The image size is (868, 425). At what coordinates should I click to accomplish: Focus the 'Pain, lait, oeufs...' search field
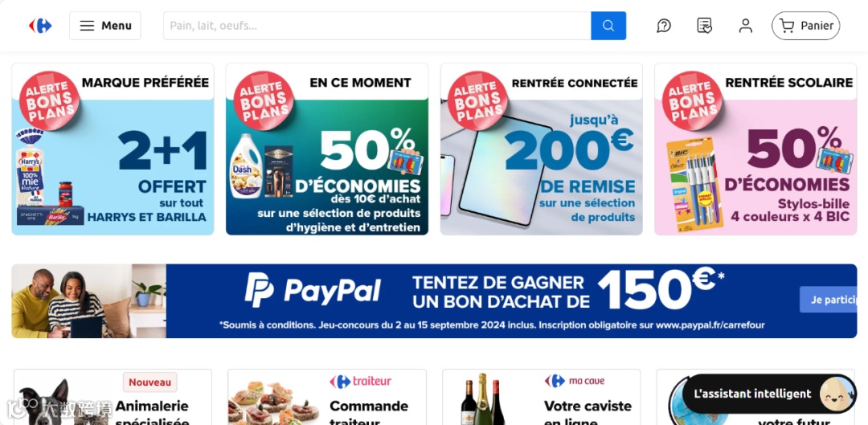pyautogui.click(x=377, y=26)
